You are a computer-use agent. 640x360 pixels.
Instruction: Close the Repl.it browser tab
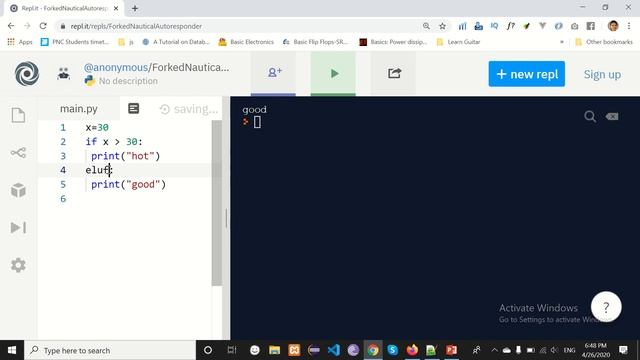(116, 8)
